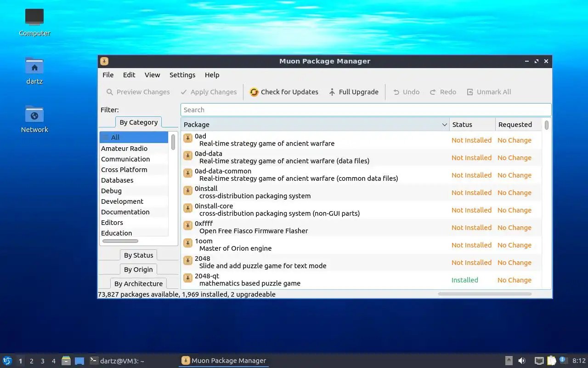The image size is (588, 368).
Task: Open the dartz home folder desktop icon
Action: coord(34,70)
